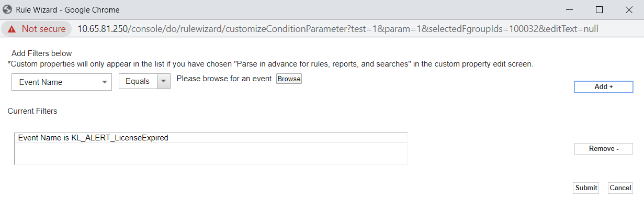Click the red warning triangle icon
The width and height of the screenshot is (644, 219).
click(12, 29)
